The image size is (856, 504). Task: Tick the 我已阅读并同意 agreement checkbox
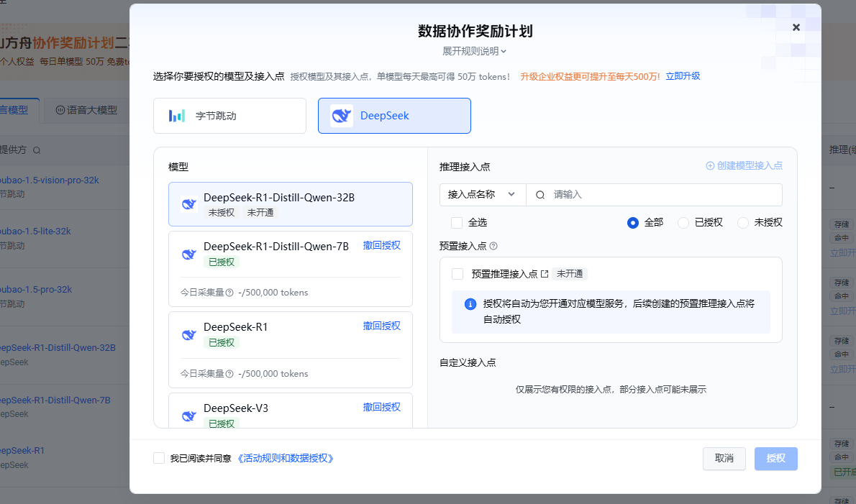159,458
